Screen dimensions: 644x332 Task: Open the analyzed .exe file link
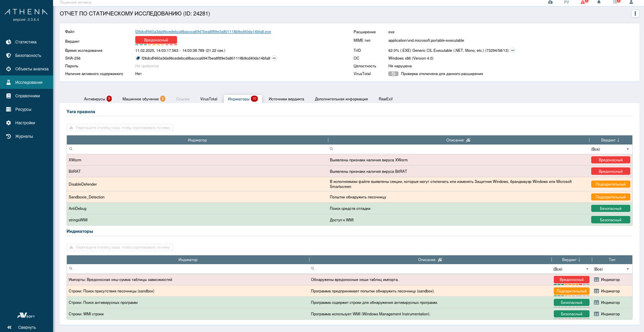(203, 32)
